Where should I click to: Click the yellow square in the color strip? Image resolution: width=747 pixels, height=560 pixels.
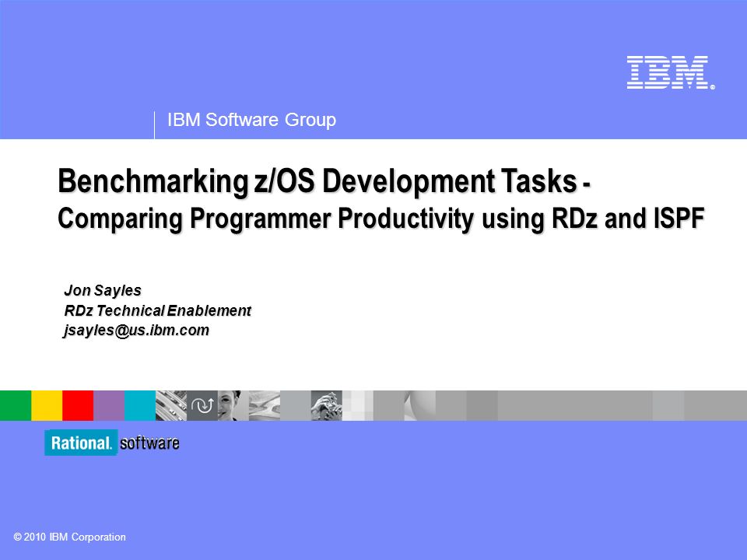coord(47,405)
